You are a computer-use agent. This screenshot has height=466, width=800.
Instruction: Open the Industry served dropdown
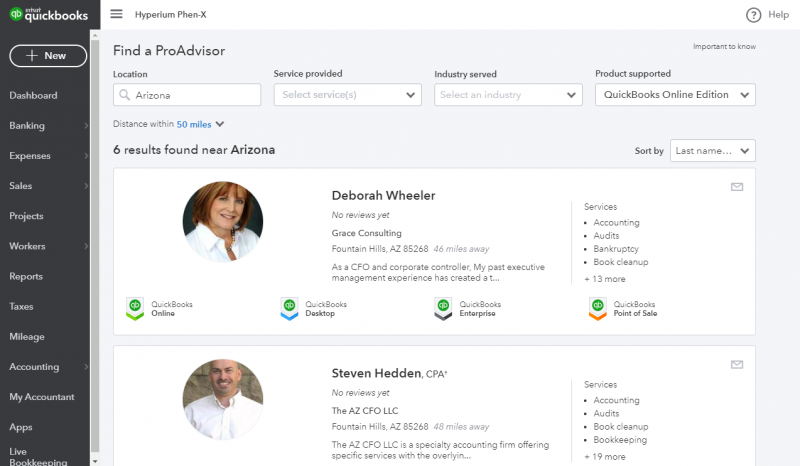(x=508, y=95)
